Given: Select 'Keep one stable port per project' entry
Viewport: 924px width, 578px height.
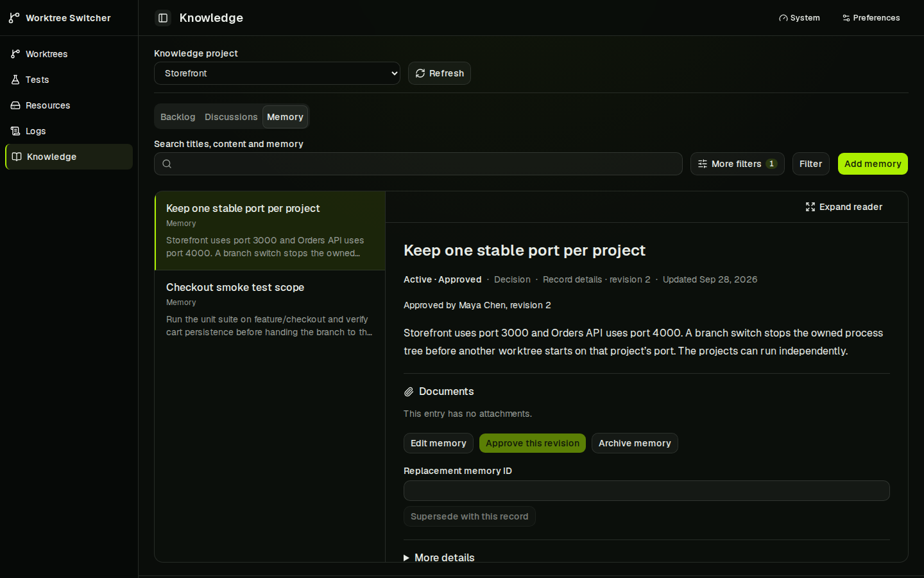Looking at the screenshot, I should [x=270, y=231].
